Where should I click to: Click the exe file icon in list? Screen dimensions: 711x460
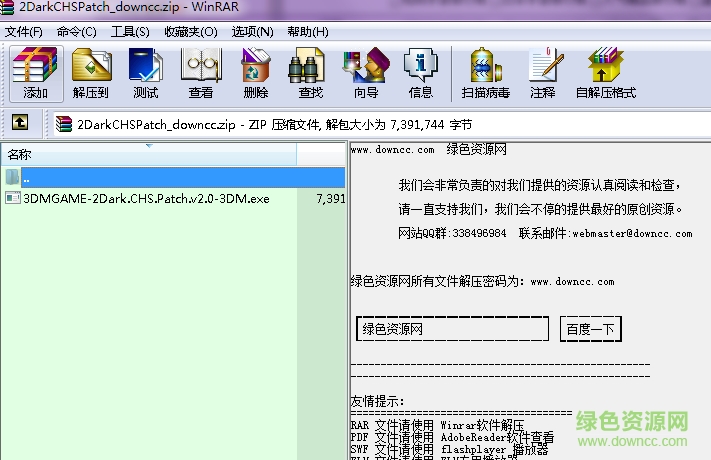13,198
